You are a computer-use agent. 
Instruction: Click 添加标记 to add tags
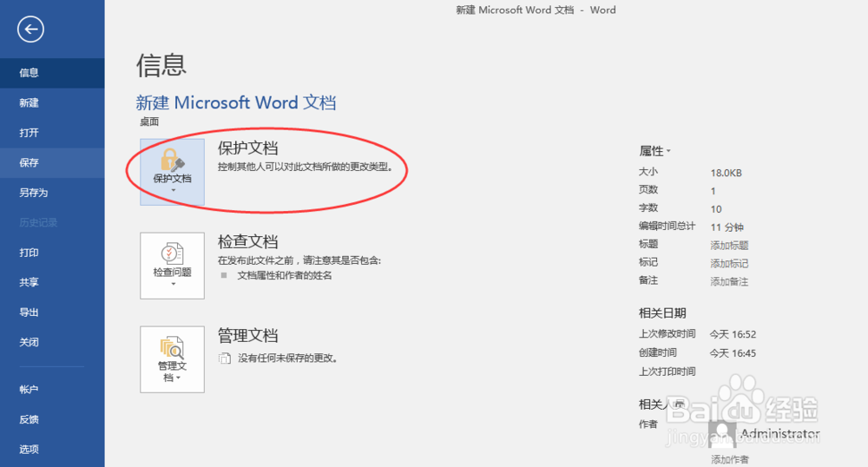point(729,263)
